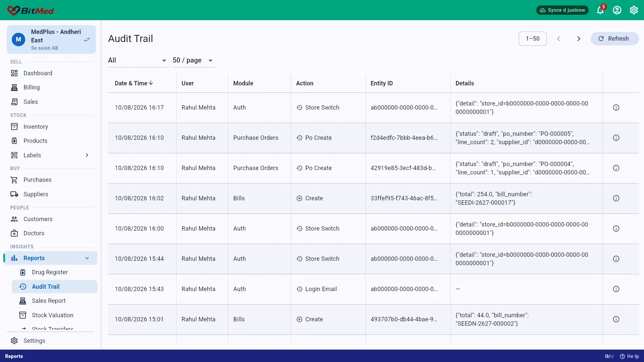Viewport: 644px width, 362px height.
Task: Click the Dashboard grid icon
Action: 14,73
